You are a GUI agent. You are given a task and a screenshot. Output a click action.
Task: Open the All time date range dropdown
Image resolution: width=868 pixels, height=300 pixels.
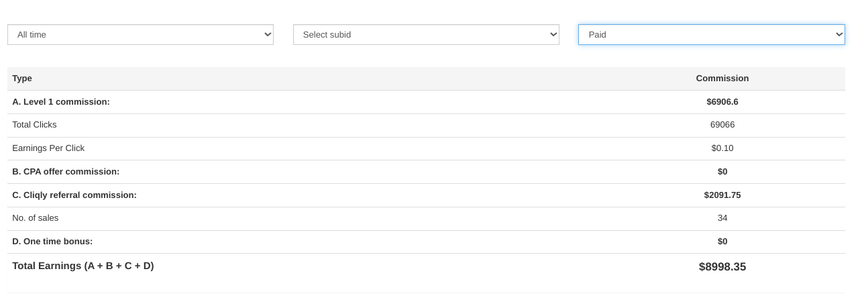pos(140,34)
